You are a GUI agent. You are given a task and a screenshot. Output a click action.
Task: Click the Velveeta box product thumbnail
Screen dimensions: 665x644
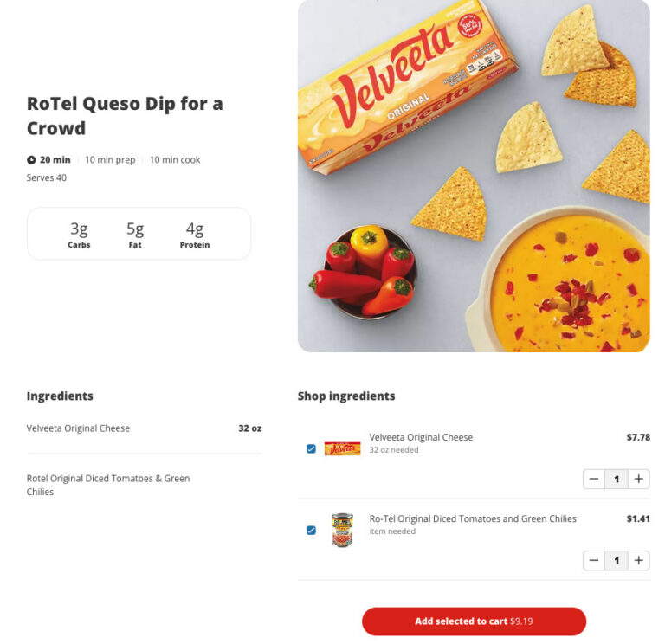(342, 448)
